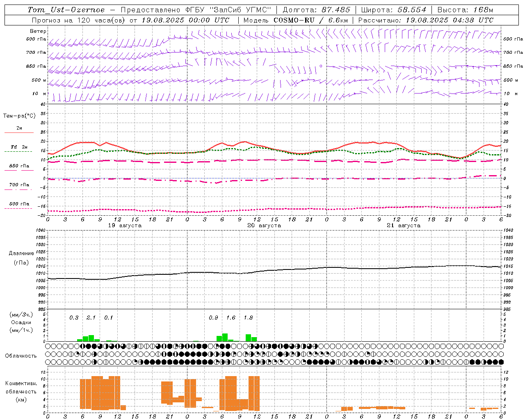Click the (км) unit label under convective cloudiness
This screenshot has height=420, width=525.
21,399
